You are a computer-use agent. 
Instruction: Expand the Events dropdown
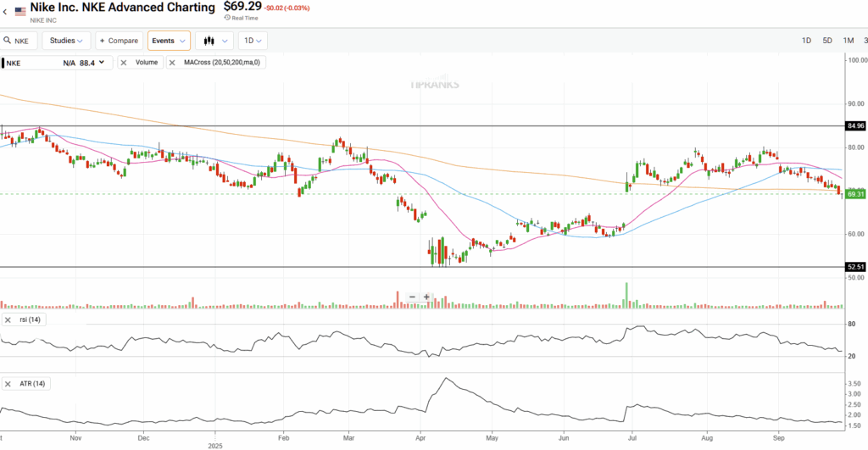tap(169, 41)
